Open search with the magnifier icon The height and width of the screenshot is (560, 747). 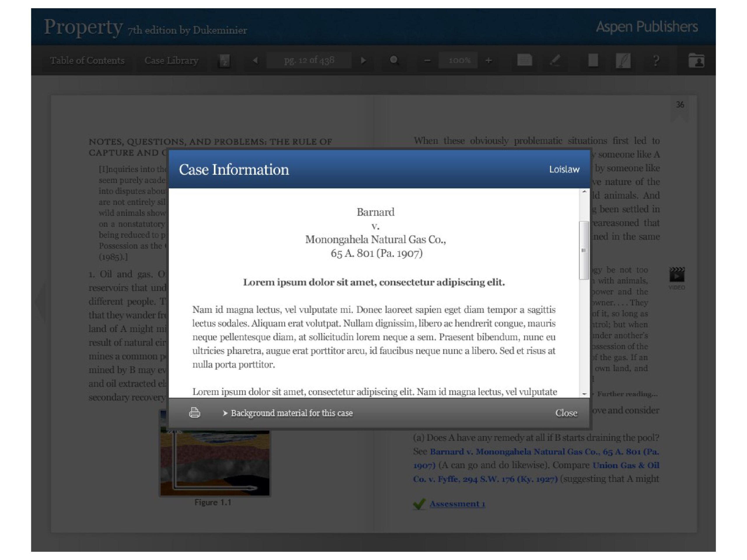pos(394,60)
